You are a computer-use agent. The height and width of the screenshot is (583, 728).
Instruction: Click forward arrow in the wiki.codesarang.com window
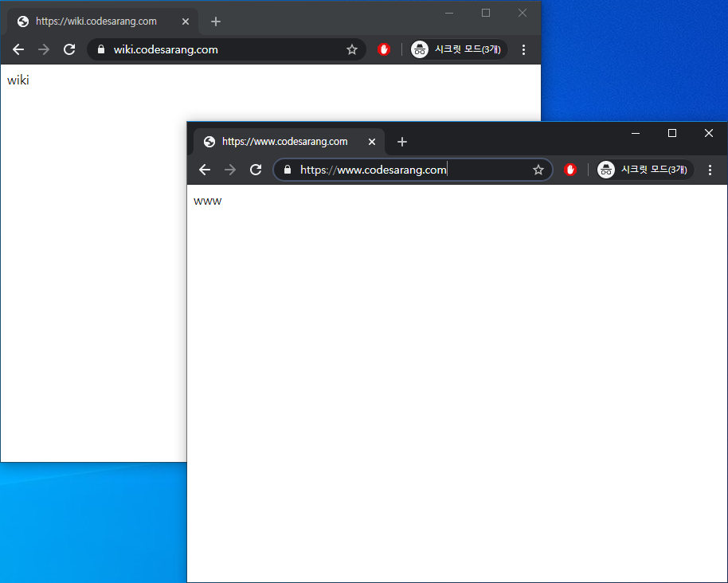pos(44,49)
